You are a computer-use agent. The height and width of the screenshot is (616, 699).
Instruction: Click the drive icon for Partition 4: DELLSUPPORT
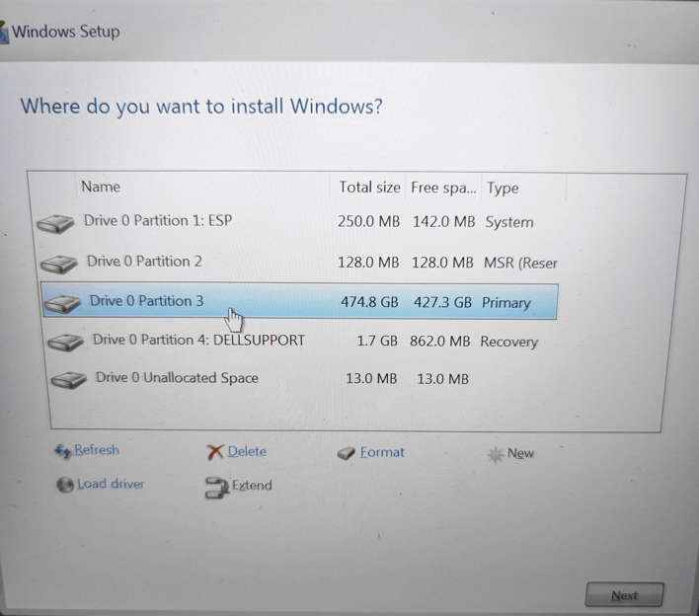tap(65, 343)
